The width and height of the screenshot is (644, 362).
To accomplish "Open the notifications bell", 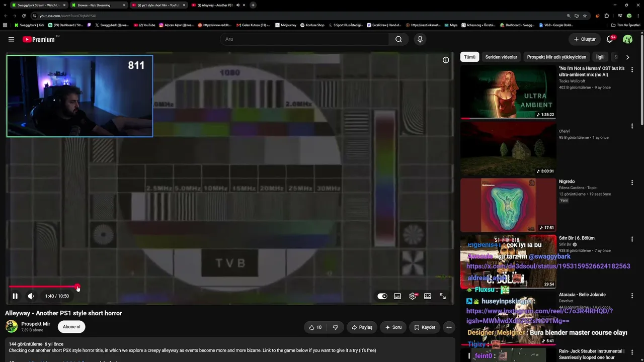I will pyautogui.click(x=610, y=39).
